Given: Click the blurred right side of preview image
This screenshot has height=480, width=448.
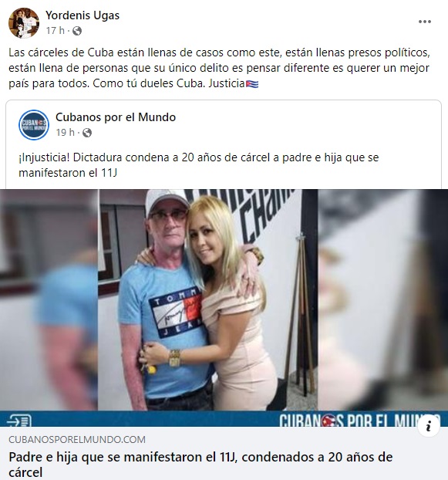Looking at the screenshot, I should coord(383,299).
